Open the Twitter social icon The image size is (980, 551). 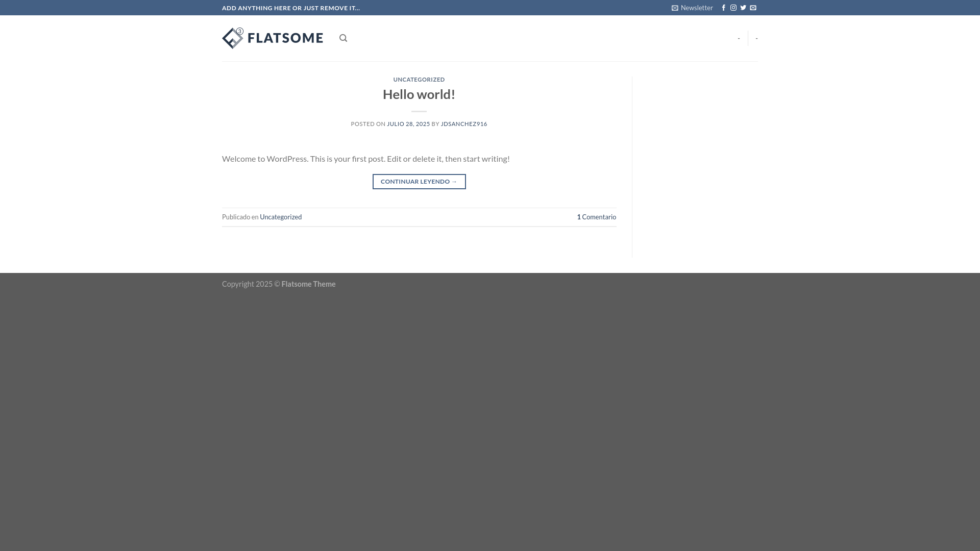pos(743,8)
